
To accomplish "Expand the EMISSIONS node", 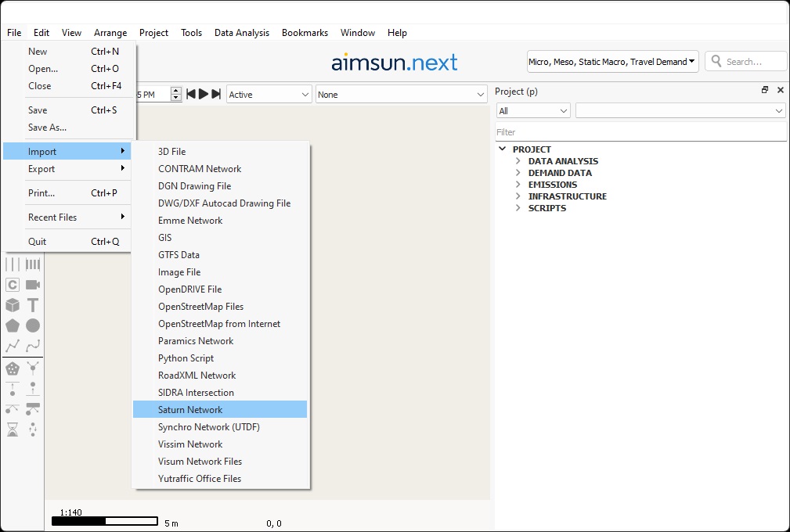I will (x=518, y=184).
